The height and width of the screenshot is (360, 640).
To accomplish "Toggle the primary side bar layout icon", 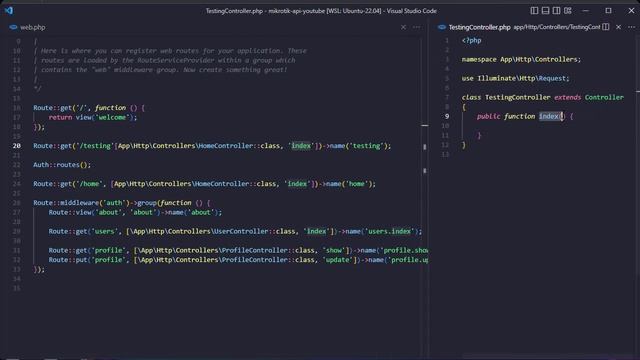I will point(534,11).
